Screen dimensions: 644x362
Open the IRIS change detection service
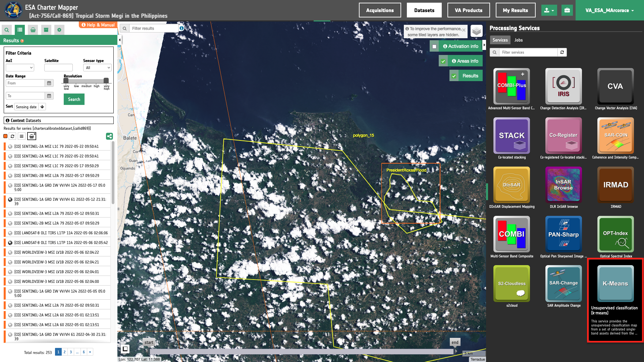563,86
